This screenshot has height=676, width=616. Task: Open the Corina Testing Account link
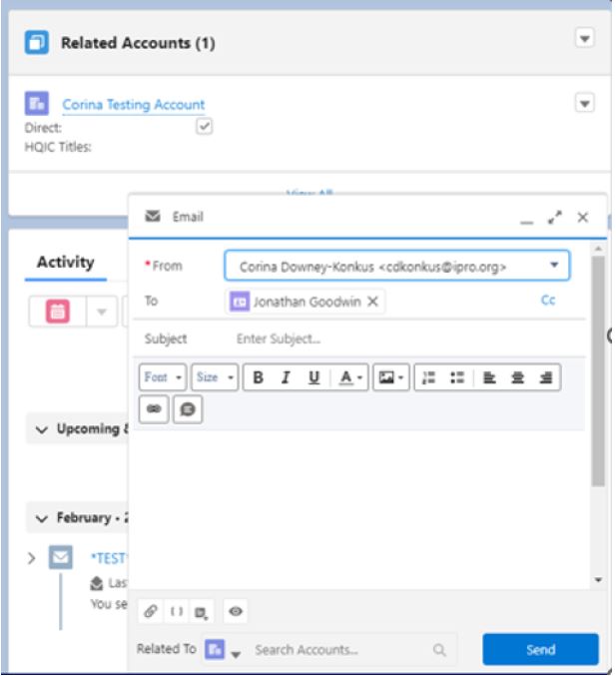tap(133, 105)
